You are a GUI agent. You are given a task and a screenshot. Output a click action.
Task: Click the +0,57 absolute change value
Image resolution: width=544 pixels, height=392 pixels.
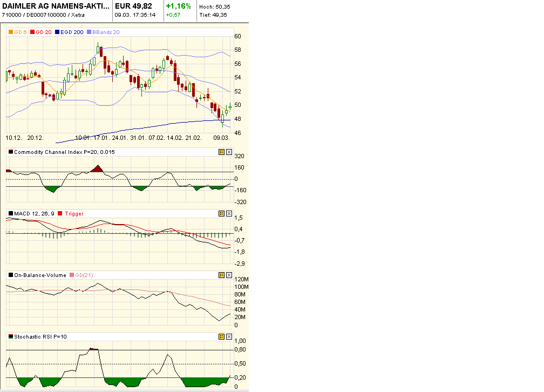[173, 15]
